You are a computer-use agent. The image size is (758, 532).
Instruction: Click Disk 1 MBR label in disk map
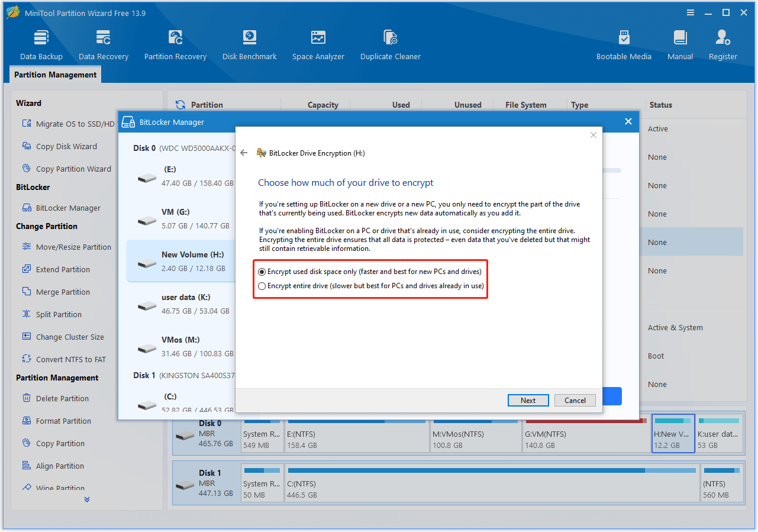click(207, 484)
